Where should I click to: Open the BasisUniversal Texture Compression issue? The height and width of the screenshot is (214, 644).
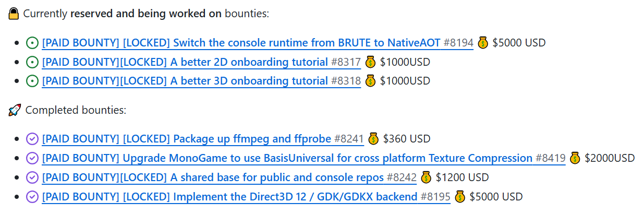[287, 158]
